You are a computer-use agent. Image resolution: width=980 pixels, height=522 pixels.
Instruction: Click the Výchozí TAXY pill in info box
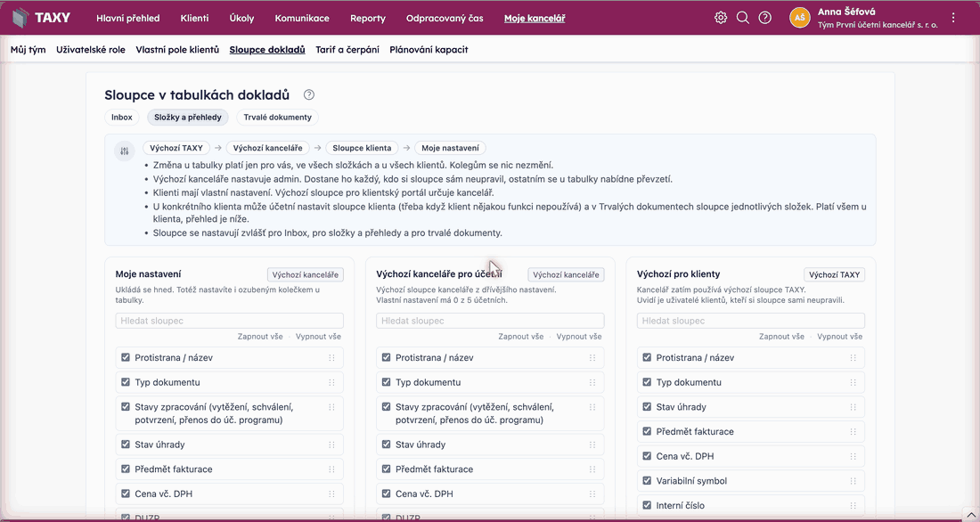click(177, 148)
